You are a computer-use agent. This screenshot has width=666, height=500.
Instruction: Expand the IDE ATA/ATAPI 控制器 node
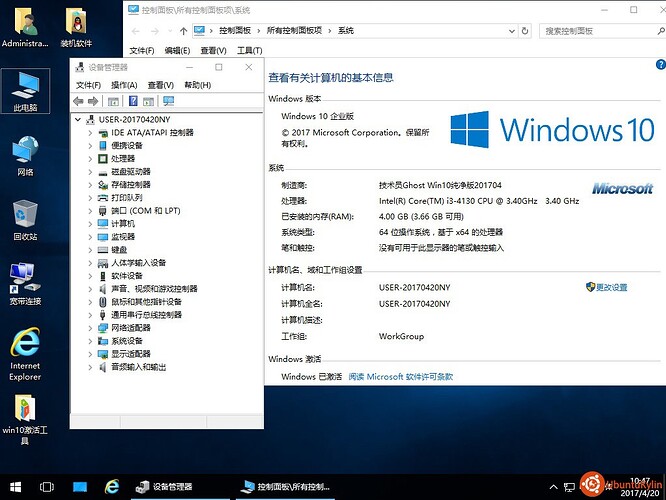[90, 133]
